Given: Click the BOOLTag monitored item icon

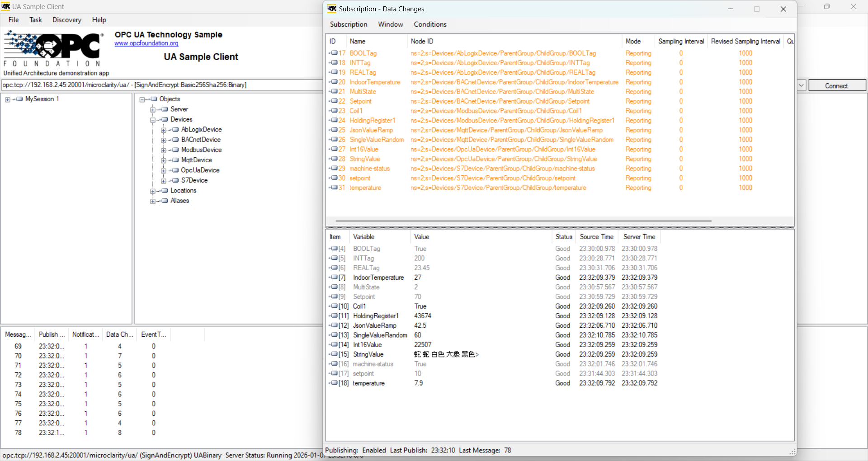Looking at the screenshot, I should 334,53.
